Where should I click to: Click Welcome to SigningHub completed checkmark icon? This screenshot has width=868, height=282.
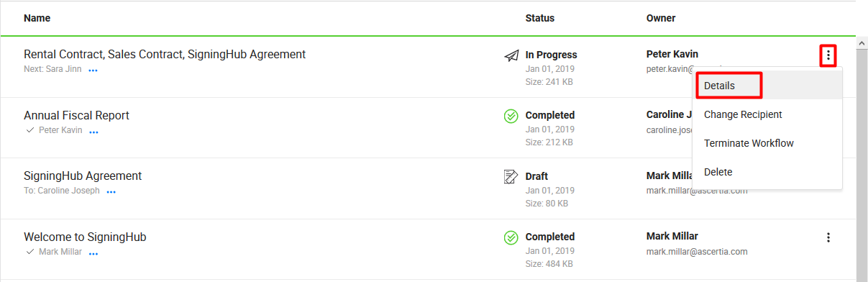click(511, 237)
